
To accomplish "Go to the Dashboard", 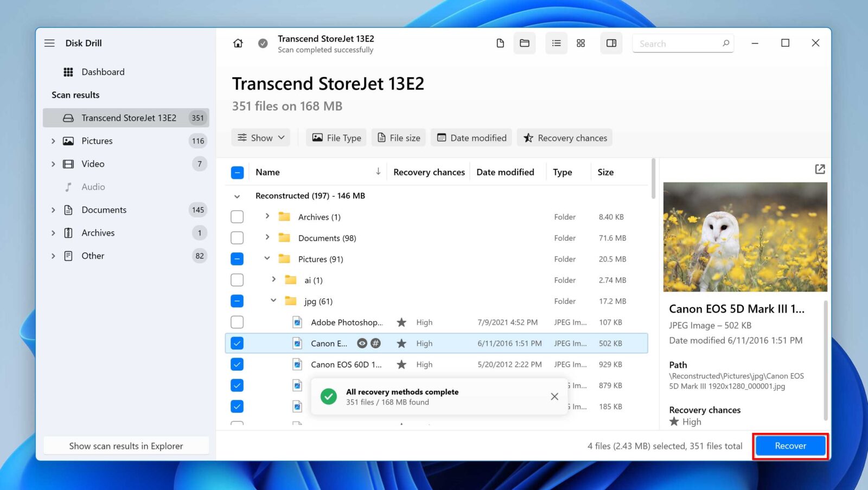I will pyautogui.click(x=103, y=72).
